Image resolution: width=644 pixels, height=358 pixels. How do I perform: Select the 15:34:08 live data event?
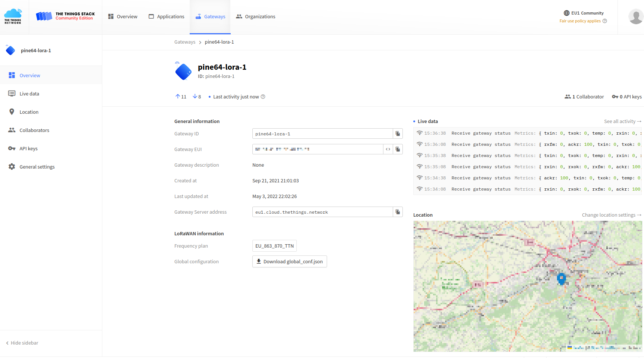click(x=528, y=189)
